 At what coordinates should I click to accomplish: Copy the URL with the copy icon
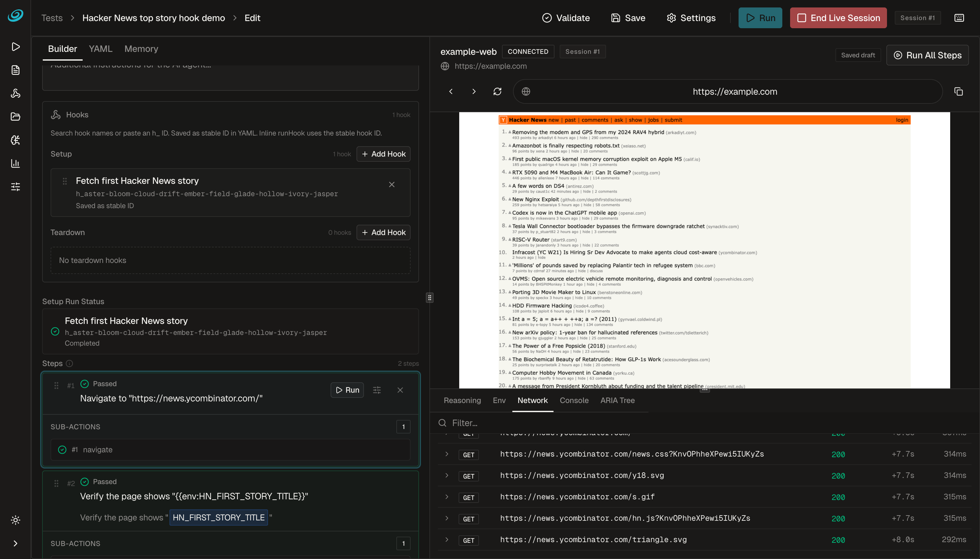(x=958, y=92)
